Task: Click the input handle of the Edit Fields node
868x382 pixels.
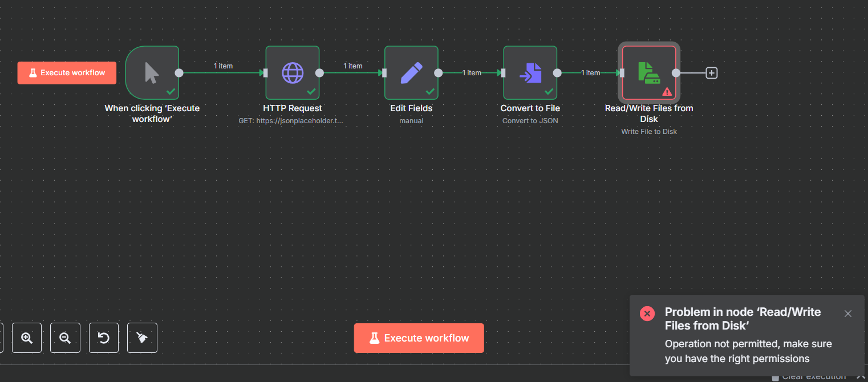Action: [384, 73]
